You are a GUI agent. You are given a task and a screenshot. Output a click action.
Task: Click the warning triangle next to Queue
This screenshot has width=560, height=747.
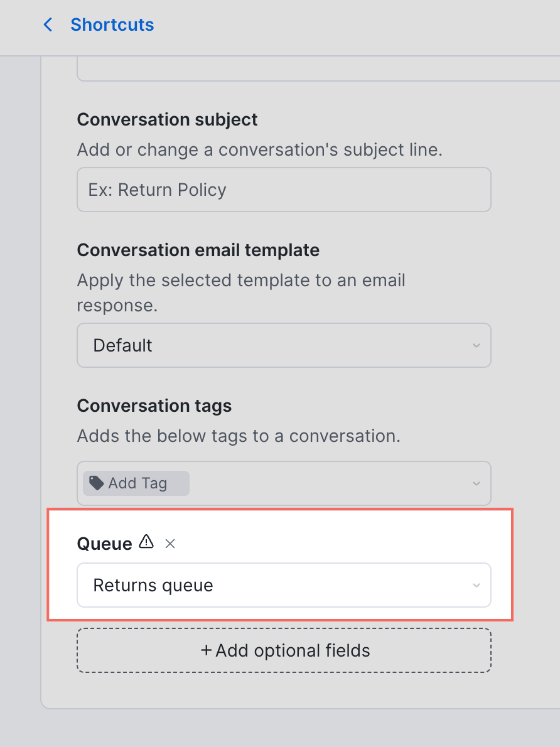click(146, 542)
